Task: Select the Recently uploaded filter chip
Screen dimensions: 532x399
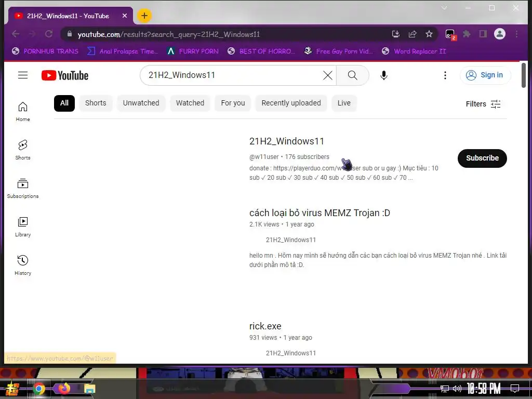Action: [291, 103]
